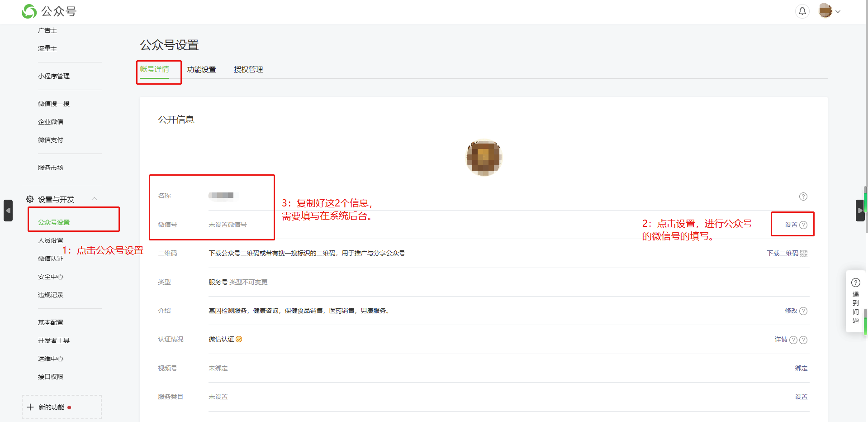Click 绑定 link in the 视频号 row

pos(801,368)
